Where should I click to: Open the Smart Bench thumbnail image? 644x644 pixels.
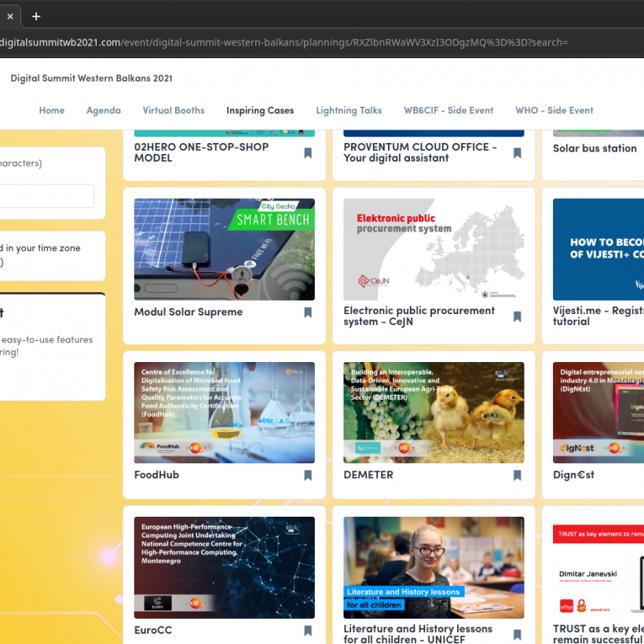225,249
